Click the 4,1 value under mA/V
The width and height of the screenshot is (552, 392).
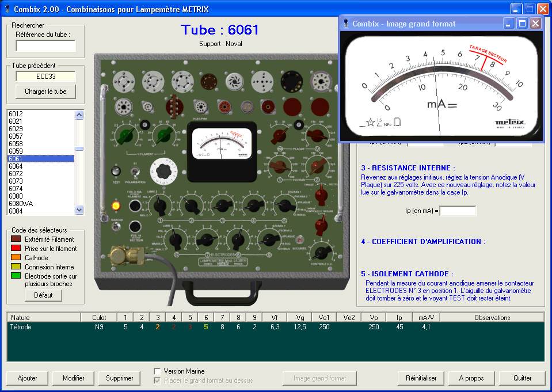(x=426, y=327)
